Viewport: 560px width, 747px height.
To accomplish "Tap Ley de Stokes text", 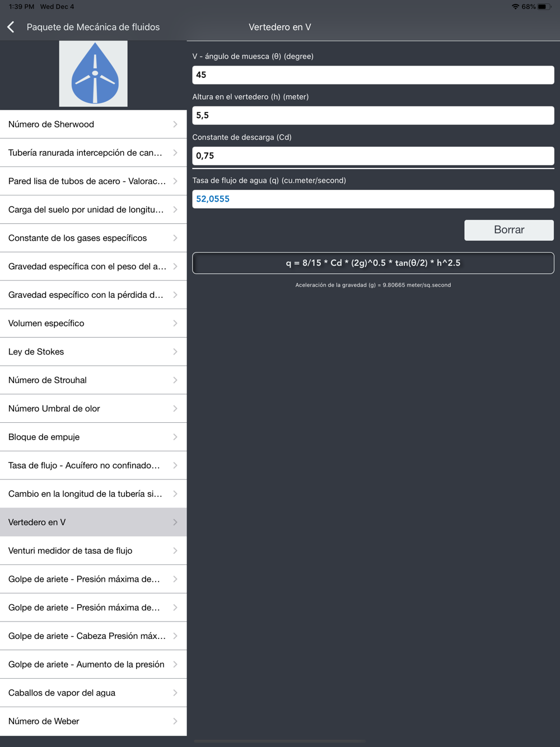I will pos(36,352).
